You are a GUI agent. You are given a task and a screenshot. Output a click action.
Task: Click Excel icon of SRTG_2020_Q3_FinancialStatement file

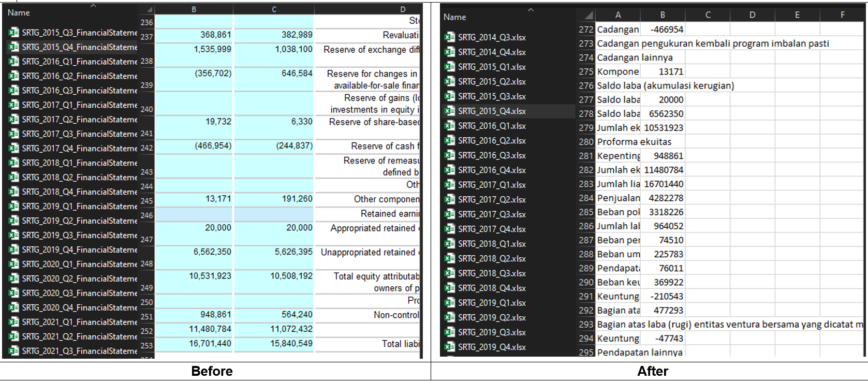(x=13, y=293)
